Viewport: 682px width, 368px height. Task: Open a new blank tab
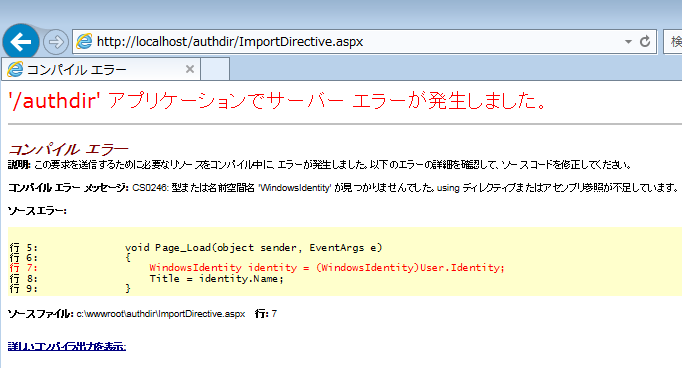215,70
